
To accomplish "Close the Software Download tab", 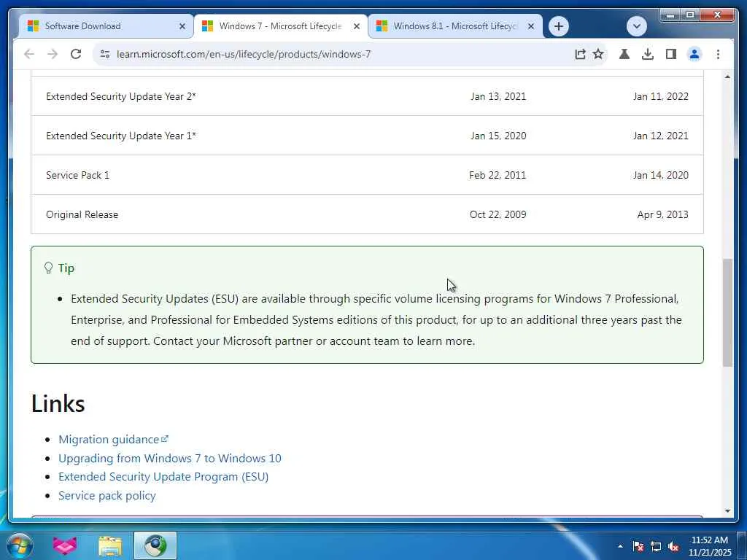I will click(182, 27).
